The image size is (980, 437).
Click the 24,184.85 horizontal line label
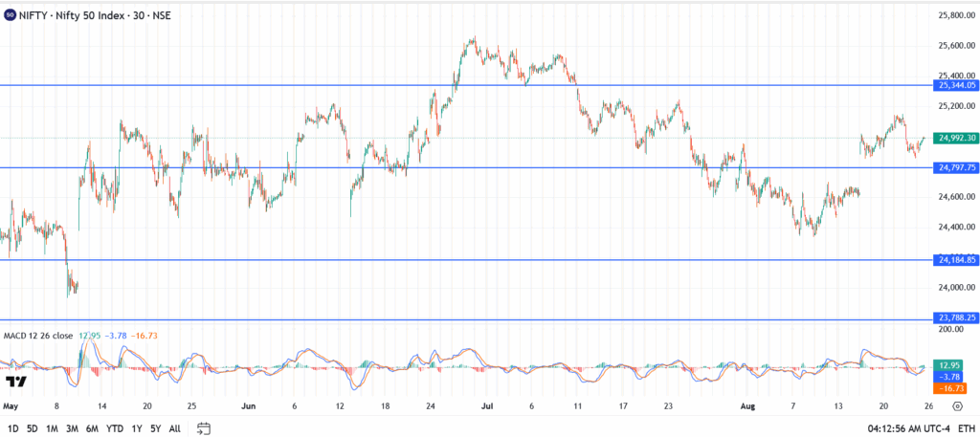click(954, 260)
